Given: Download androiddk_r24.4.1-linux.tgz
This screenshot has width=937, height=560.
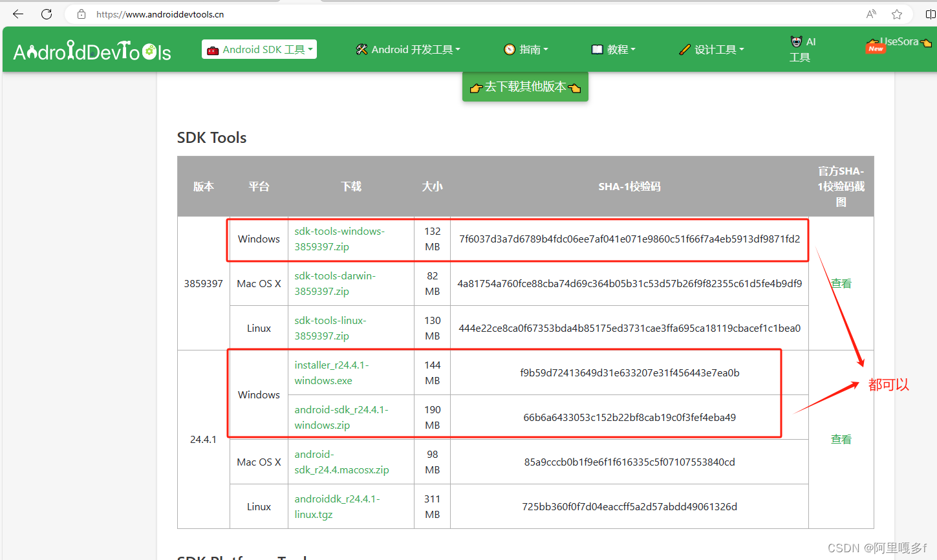Looking at the screenshot, I should 337,506.
